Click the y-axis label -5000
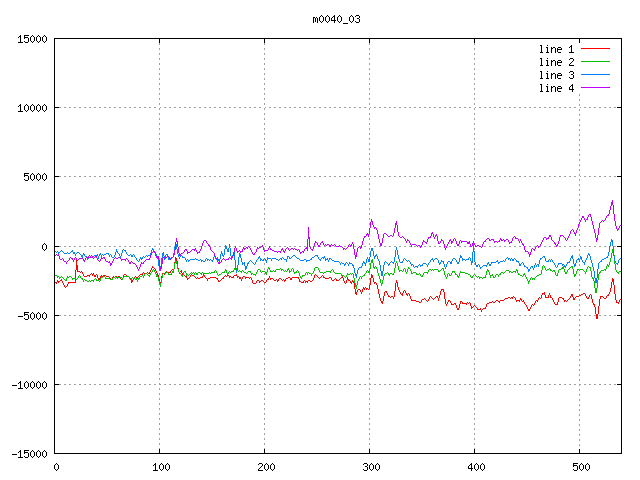 (32, 316)
